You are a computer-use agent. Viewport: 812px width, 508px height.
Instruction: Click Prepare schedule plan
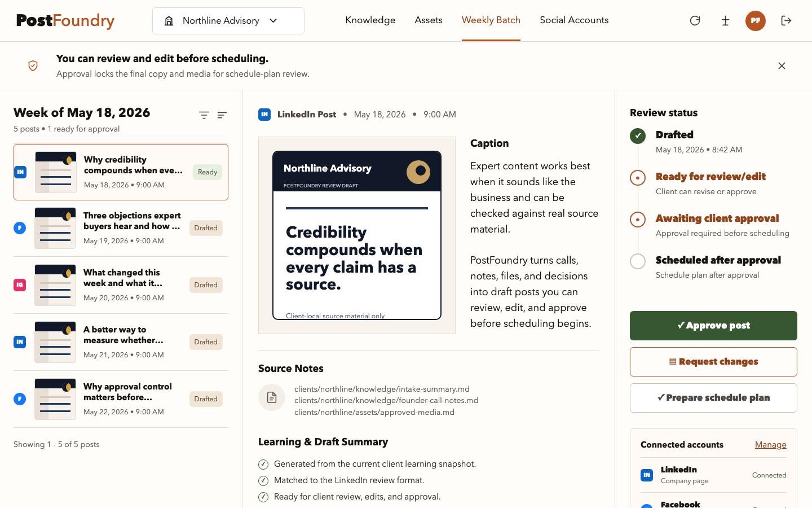713,398
